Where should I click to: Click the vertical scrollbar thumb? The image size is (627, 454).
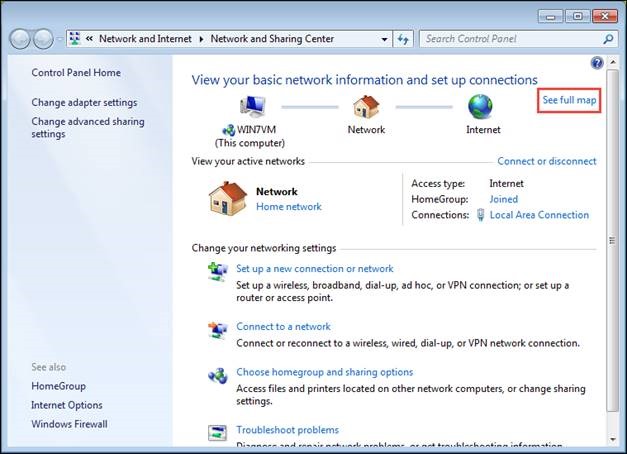pos(612,240)
